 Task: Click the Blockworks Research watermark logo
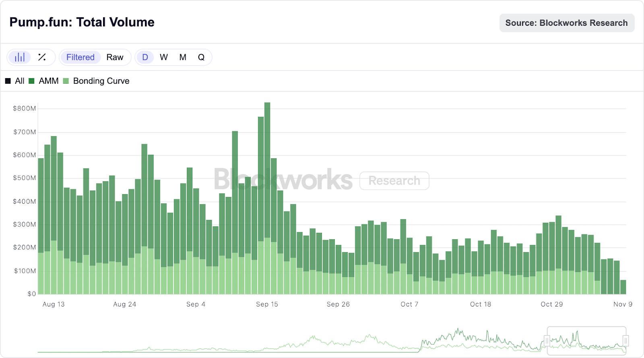tap(321, 180)
